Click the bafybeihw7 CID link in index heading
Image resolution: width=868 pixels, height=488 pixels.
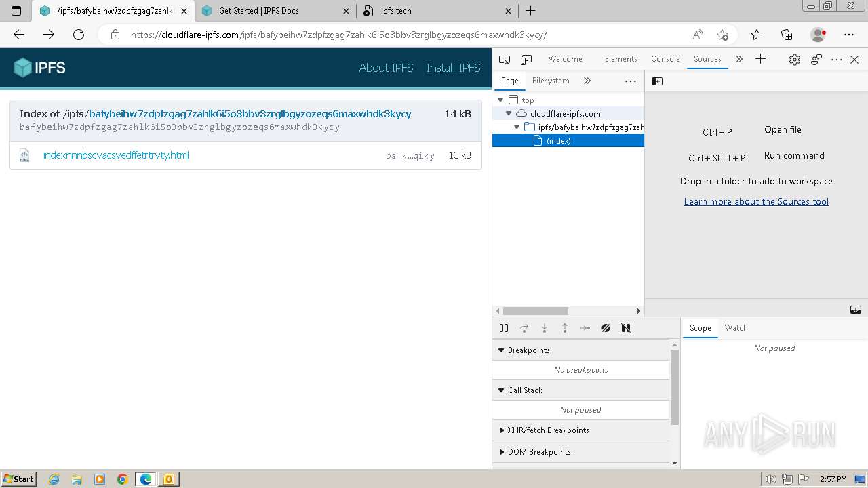pos(250,114)
